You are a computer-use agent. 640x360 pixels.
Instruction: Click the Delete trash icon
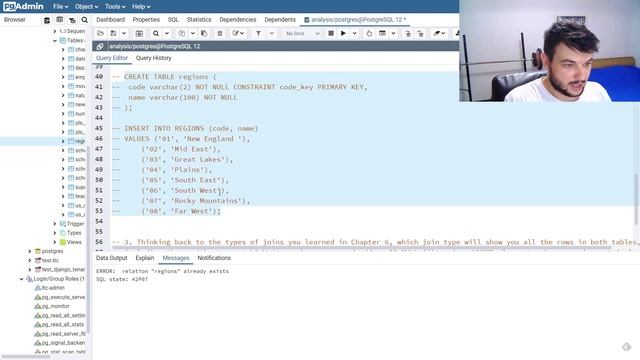(x=220, y=33)
